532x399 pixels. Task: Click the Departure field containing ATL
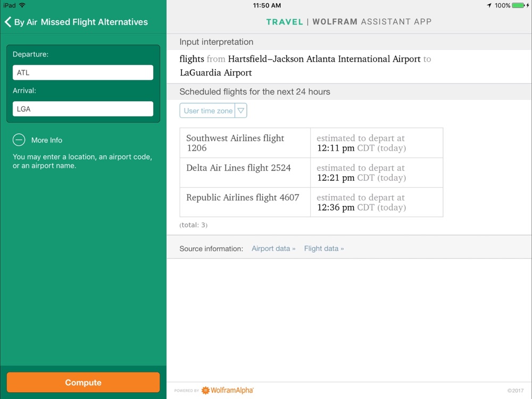(x=83, y=72)
